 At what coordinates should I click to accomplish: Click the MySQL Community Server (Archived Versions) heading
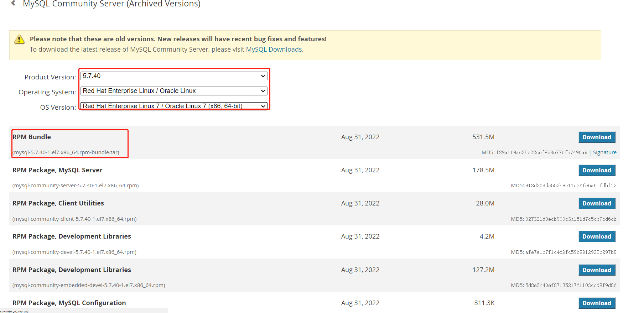tap(111, 4)
